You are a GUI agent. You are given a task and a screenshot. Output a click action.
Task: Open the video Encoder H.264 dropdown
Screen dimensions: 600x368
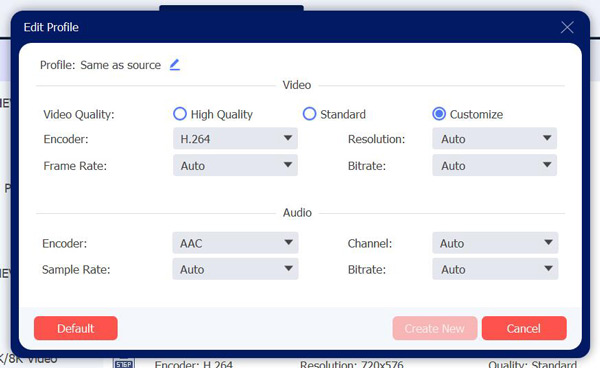click(x=235, y=138)
